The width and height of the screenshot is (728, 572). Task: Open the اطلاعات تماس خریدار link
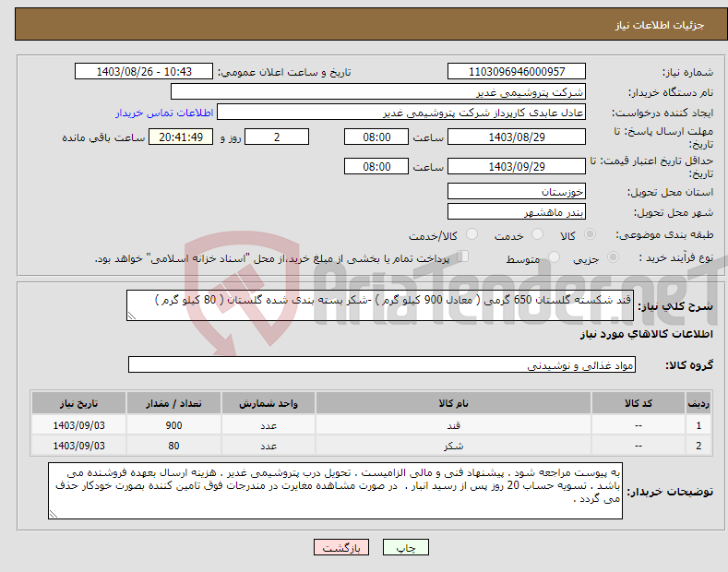pos(164,113)
